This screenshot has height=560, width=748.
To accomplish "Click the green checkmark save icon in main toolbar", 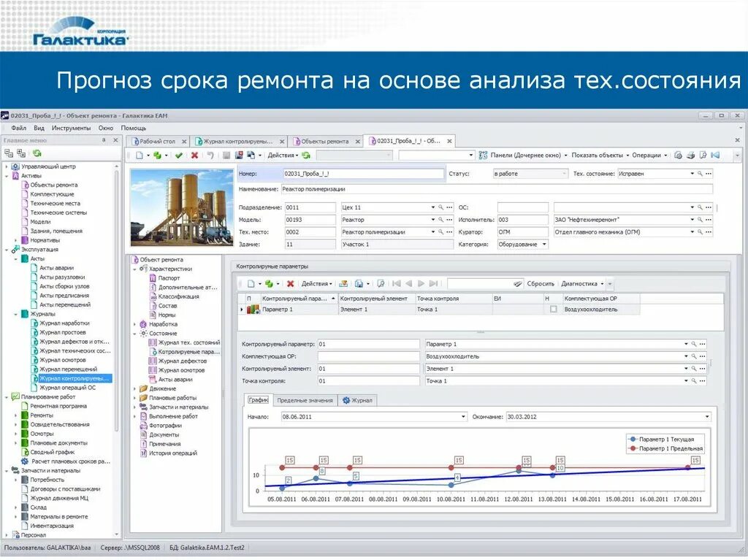I will (x=179, y=156).
